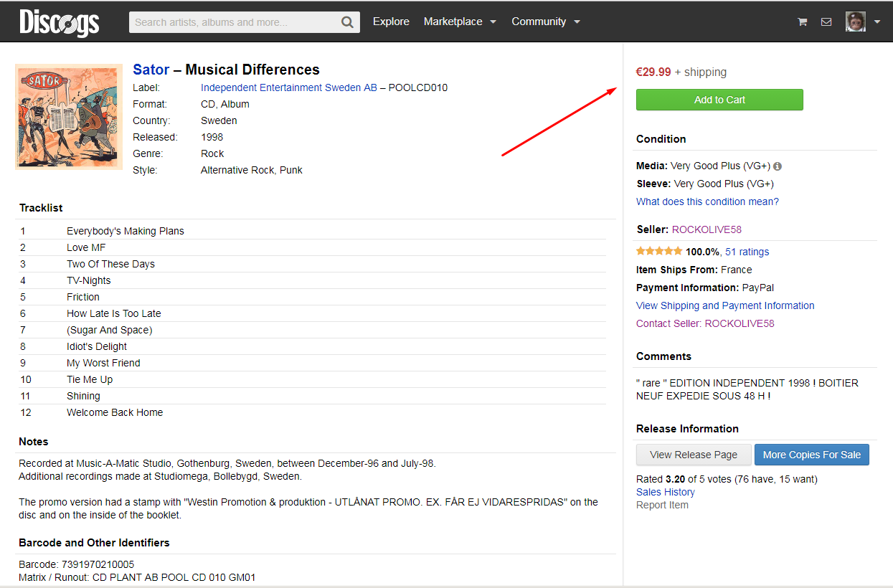Click the search magnifier icon

[x=347, y=22]
